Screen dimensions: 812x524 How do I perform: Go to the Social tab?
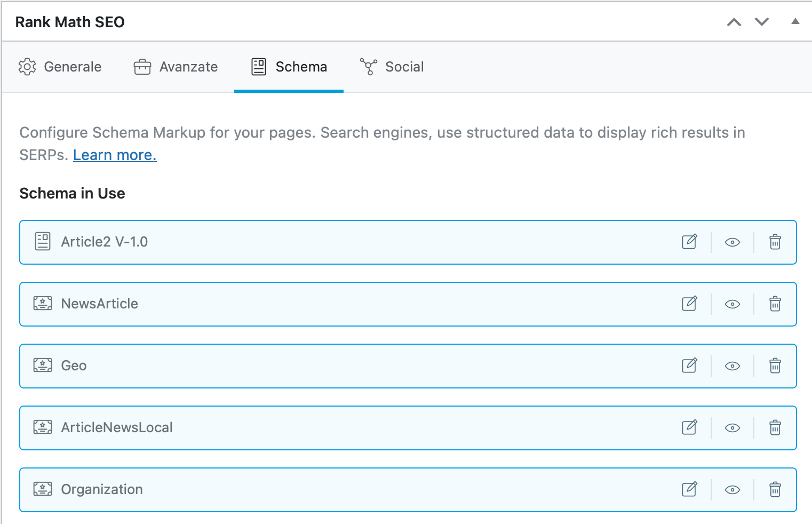(x=392, y=67)
